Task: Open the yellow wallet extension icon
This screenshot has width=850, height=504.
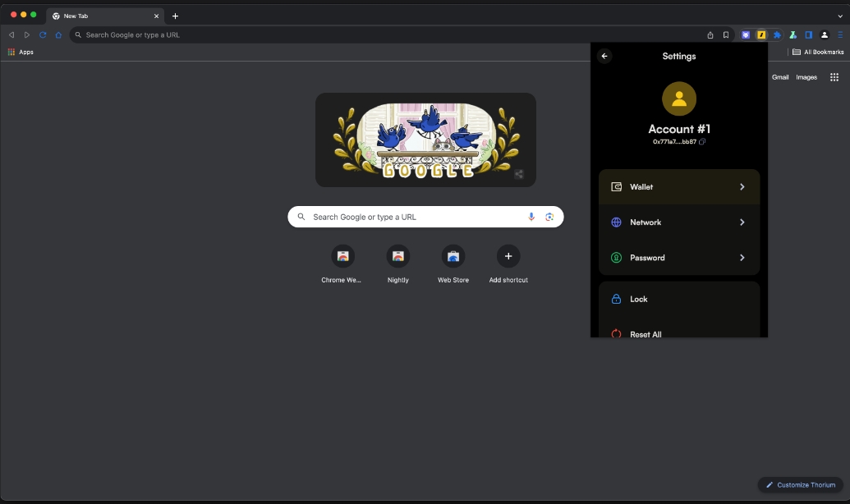Action: 761,34
